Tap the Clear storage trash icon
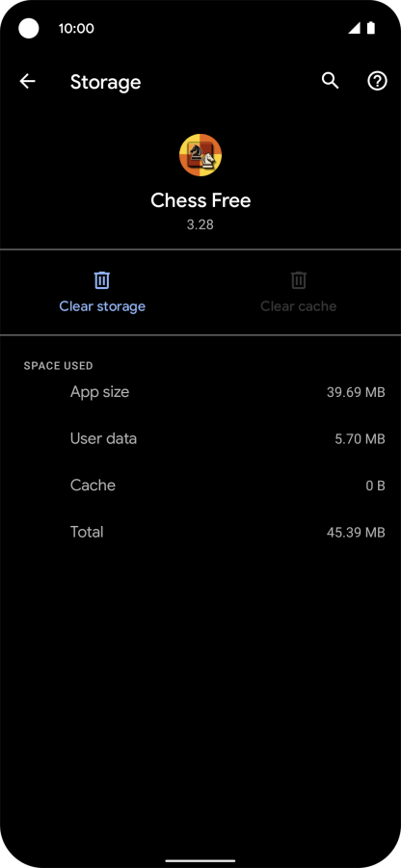This screenshot has height=868, width=401. tap(102, 280)
